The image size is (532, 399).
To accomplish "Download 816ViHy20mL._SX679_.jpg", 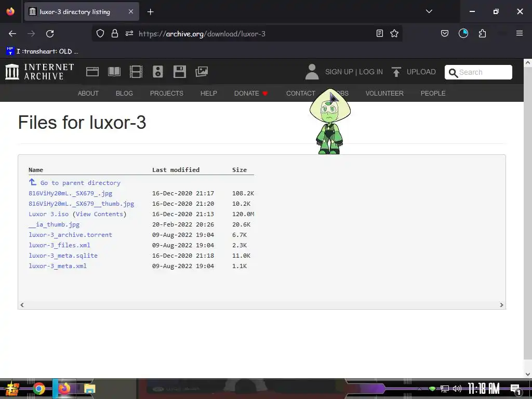I will tap(70, 193).
